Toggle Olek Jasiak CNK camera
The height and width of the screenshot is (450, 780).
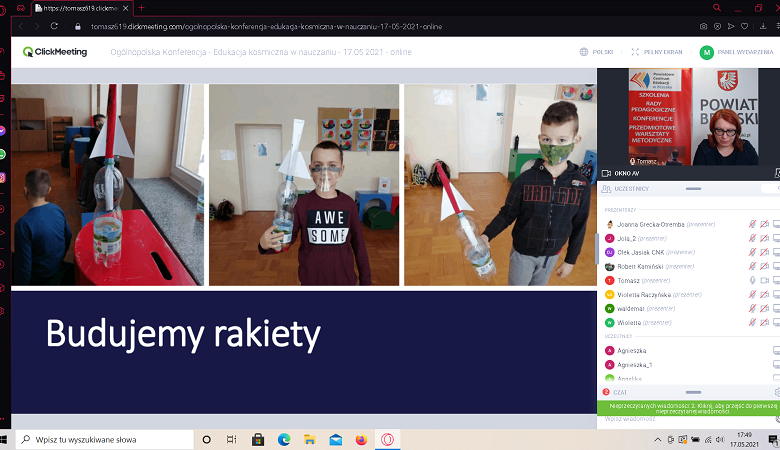click(765, 252)
